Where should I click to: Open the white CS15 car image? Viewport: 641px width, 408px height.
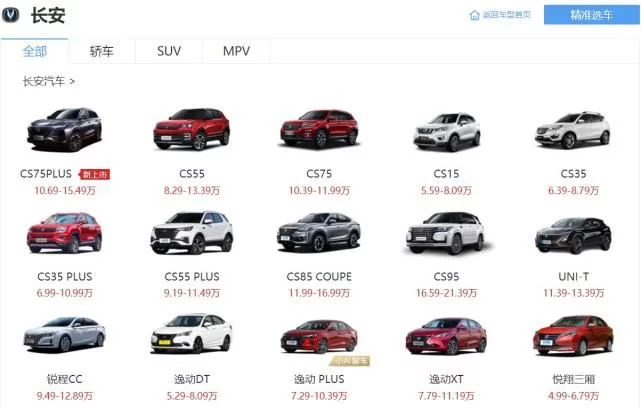[x=446, y=132]
